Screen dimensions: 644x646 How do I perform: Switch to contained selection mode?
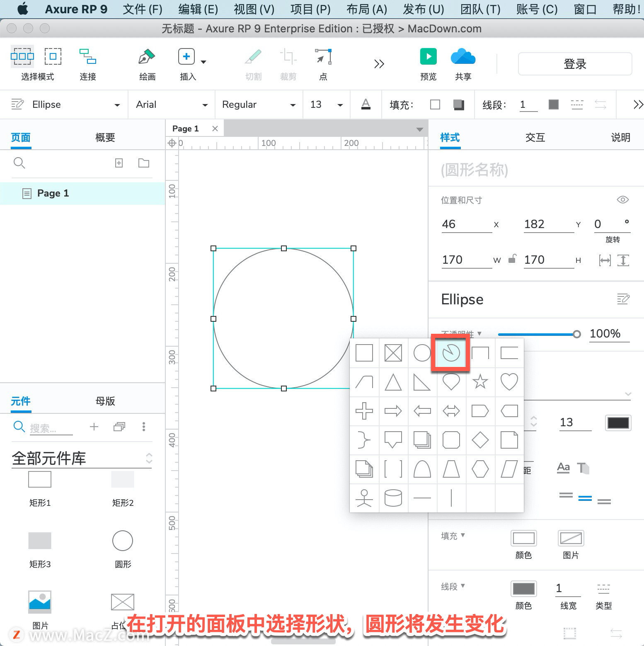coord(53,56)
